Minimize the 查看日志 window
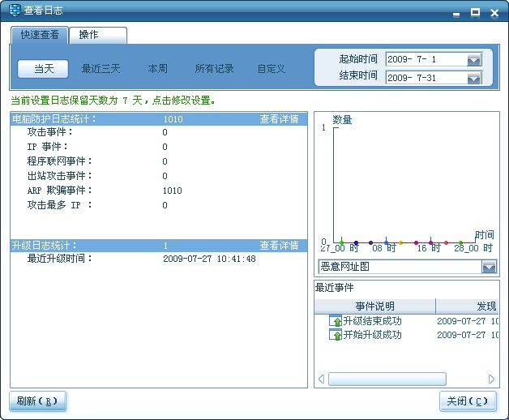Screen dimensions: 509x420 coord(456,13)
